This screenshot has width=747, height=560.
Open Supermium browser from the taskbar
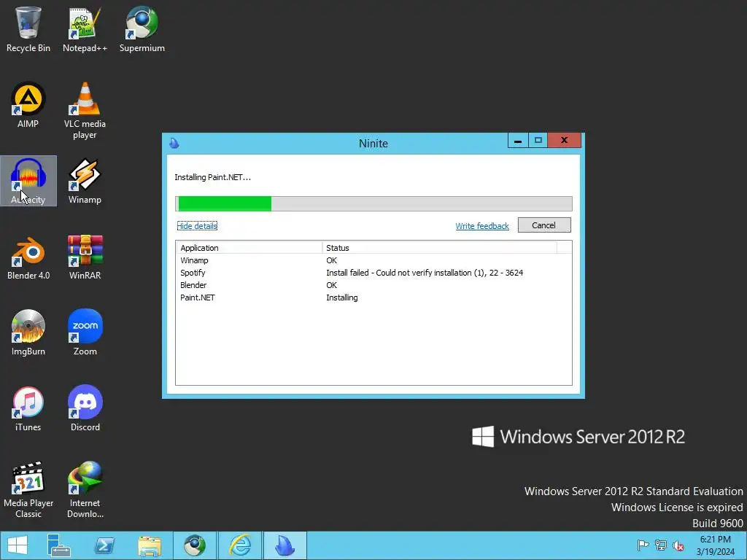click(x=194, y=545)
